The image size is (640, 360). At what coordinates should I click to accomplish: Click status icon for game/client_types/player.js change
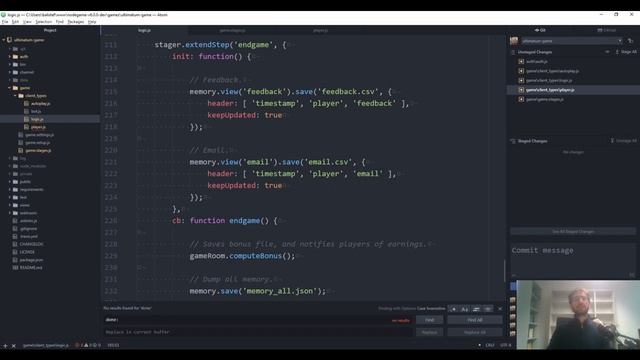pos(521,90)
